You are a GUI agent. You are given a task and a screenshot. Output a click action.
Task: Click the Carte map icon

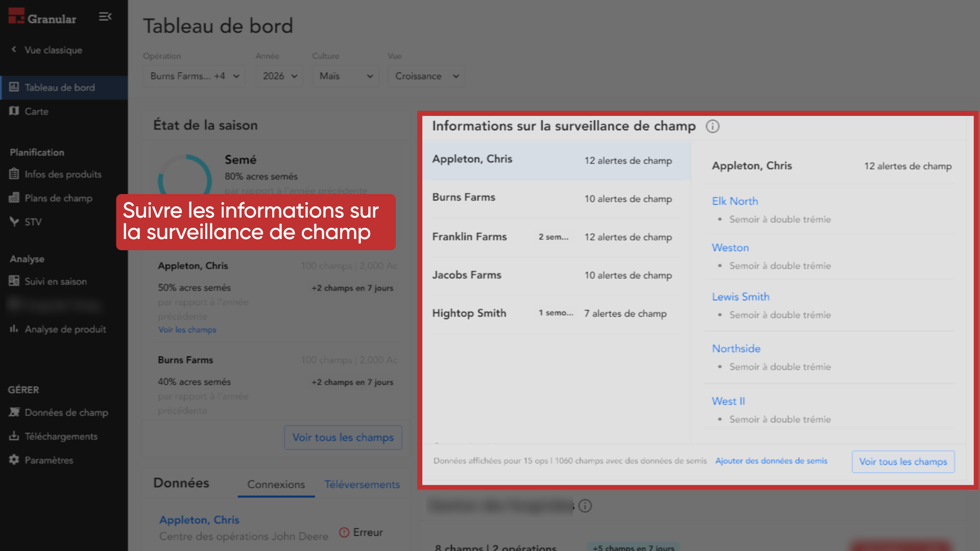tap(14, 111)
